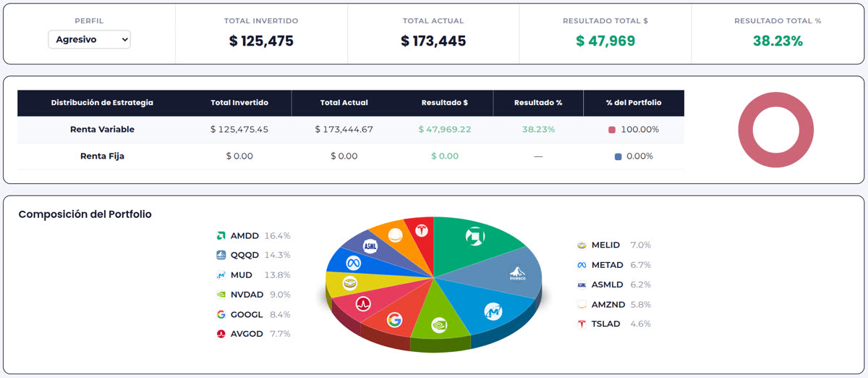Click the MercadoLibre logo on the yellow slice
868x378 pixels.
pyautogui.click(x=350, y=283)
